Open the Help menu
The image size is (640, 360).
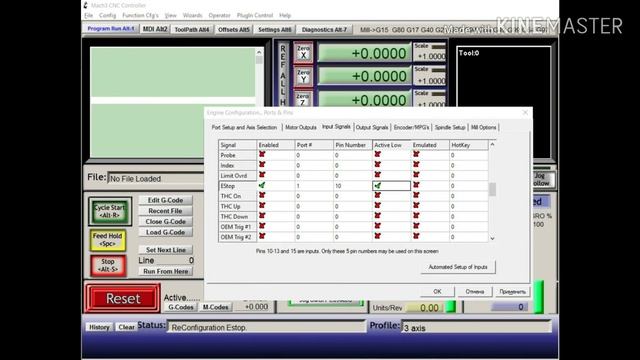point(285,15)
